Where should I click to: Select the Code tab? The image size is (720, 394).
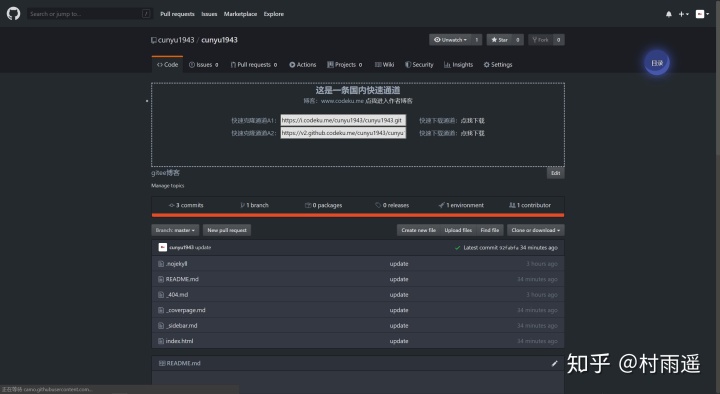167,65
